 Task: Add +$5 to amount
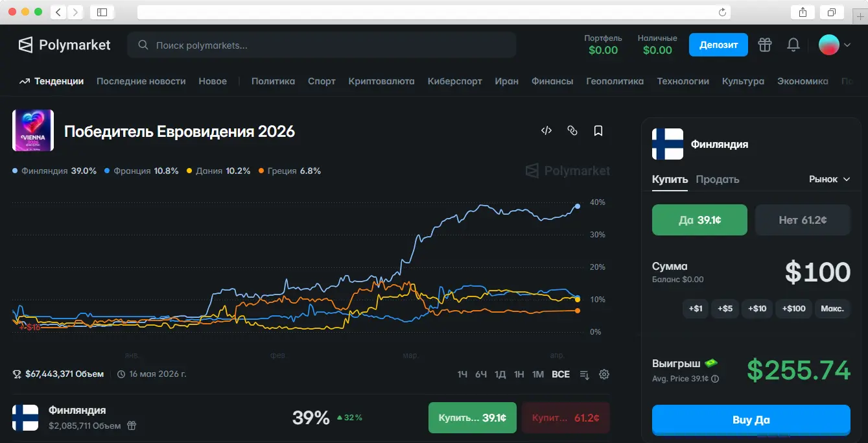point(726,309)
